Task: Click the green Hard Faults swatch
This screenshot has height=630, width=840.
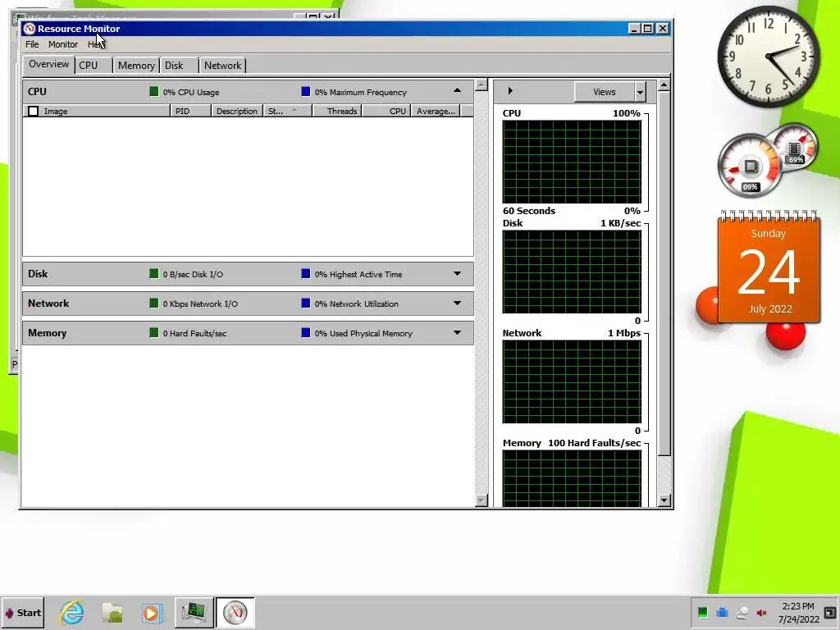Action: pyautogui.click(x=153, y=333)
